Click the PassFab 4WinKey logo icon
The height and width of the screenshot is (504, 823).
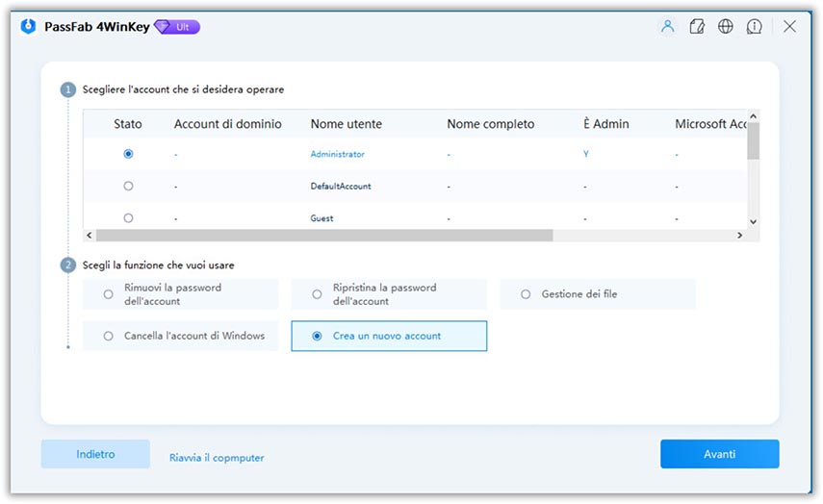(x=28, y=27)
